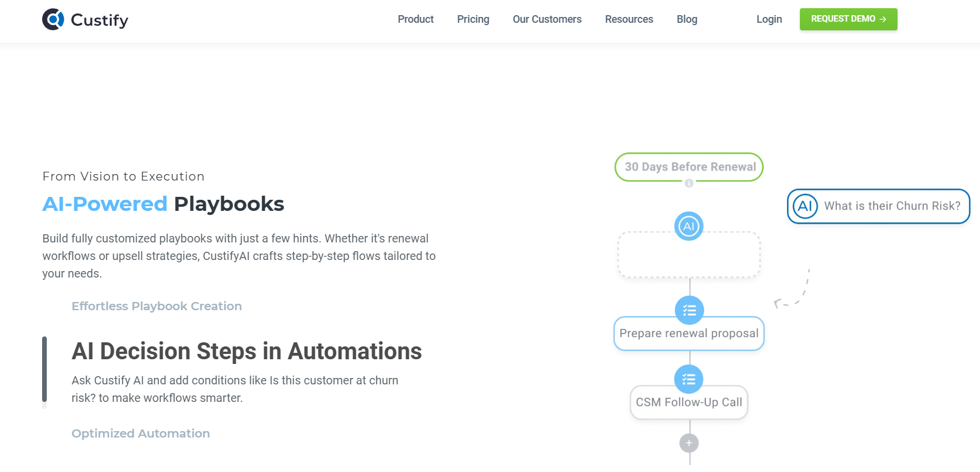
Task: Select AI Decision Steps in Automations tab
Action: [247, 352]
